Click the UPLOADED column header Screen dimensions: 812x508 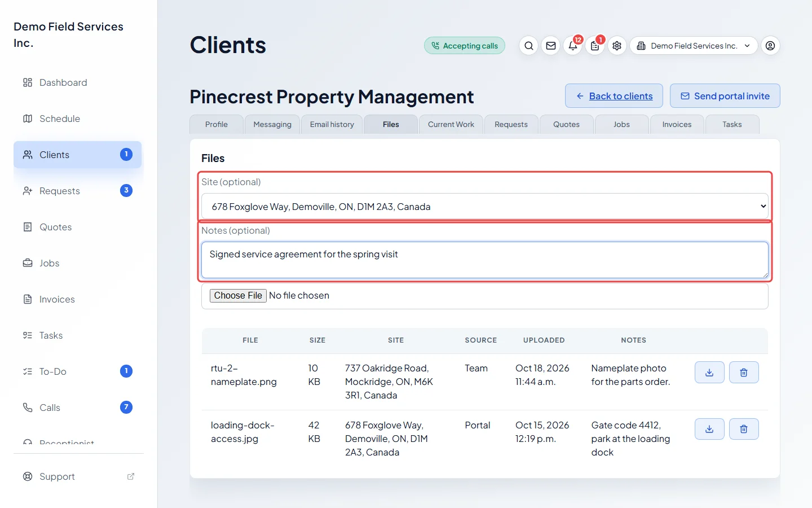click(x=544, y=340)
